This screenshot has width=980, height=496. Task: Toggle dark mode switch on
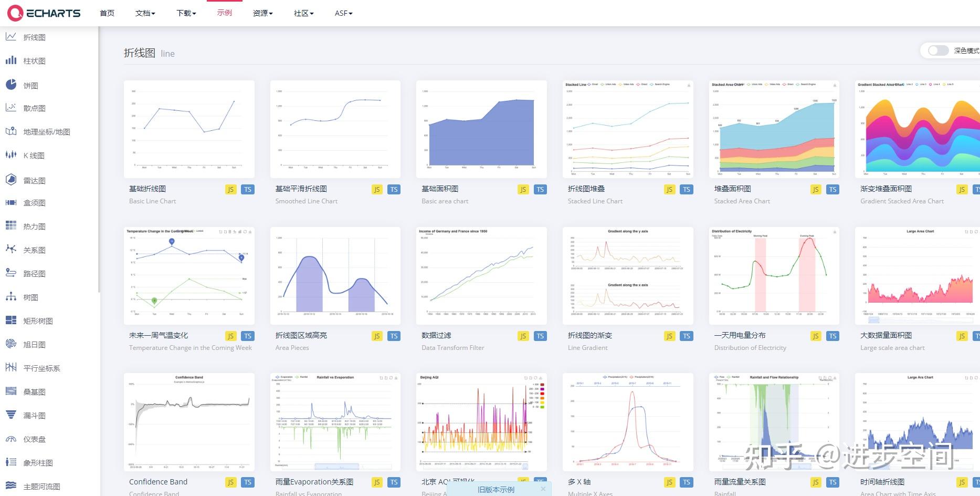tap(938, 50)
